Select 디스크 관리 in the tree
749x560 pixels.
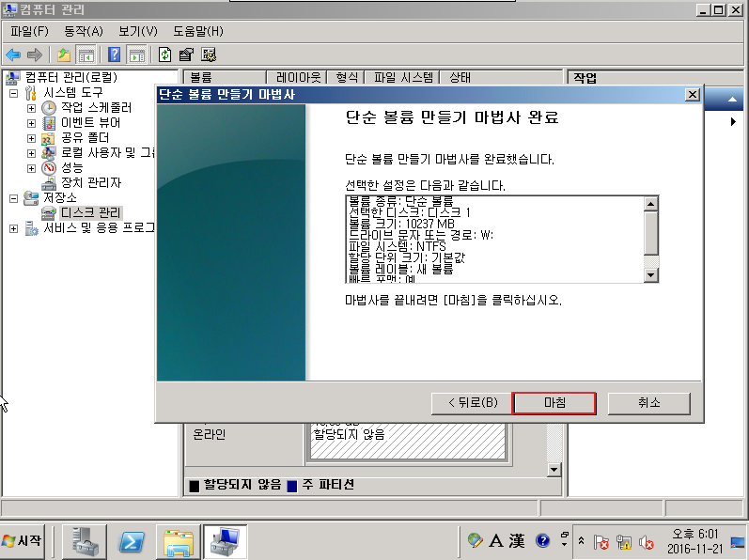(x=91, y=212)
